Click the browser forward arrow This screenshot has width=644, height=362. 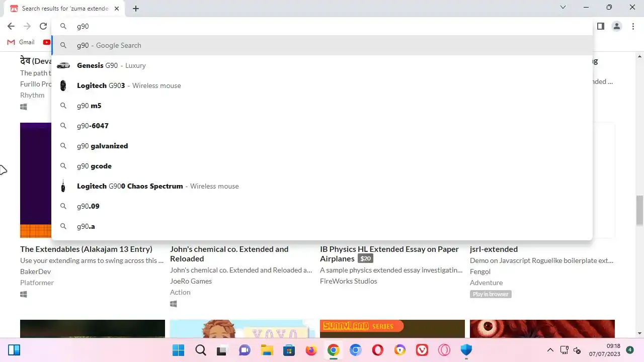(27, 26)
